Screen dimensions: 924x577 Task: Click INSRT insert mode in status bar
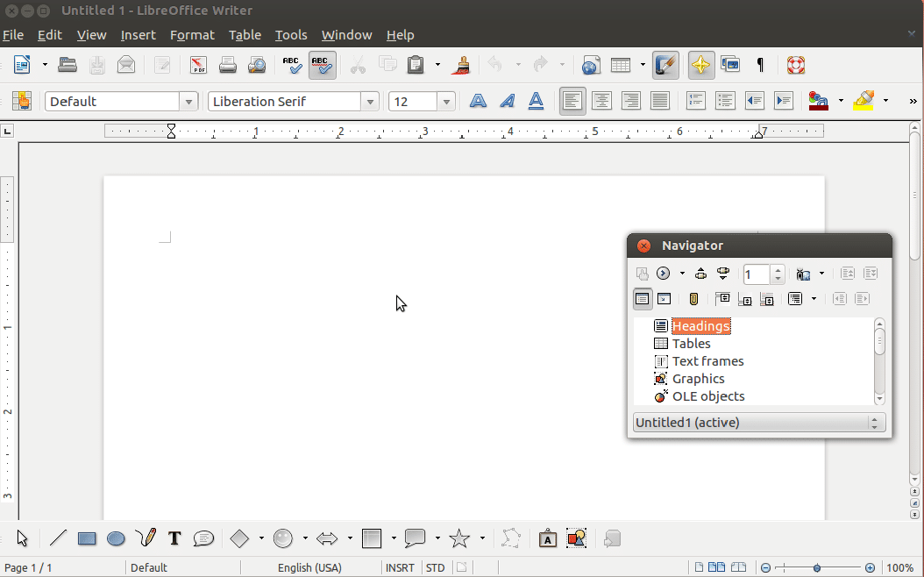point(400,567)
